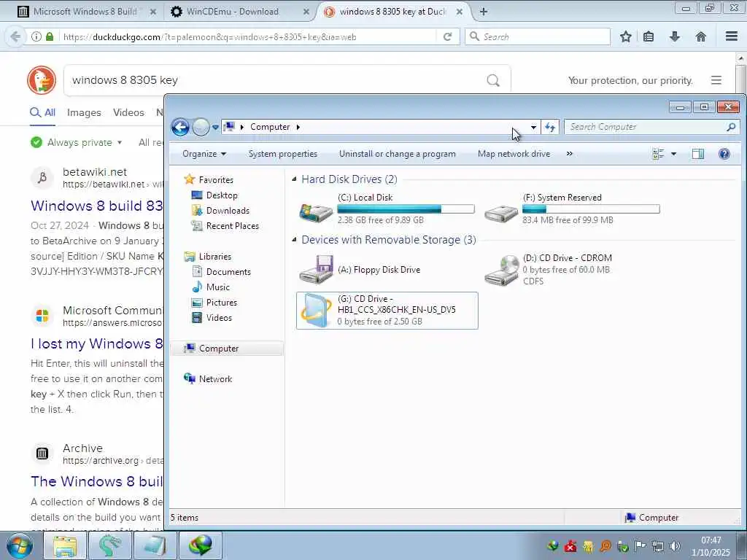Open Recent Places in navigation pane
747x560 pixels.
click(x=233, y=226)
